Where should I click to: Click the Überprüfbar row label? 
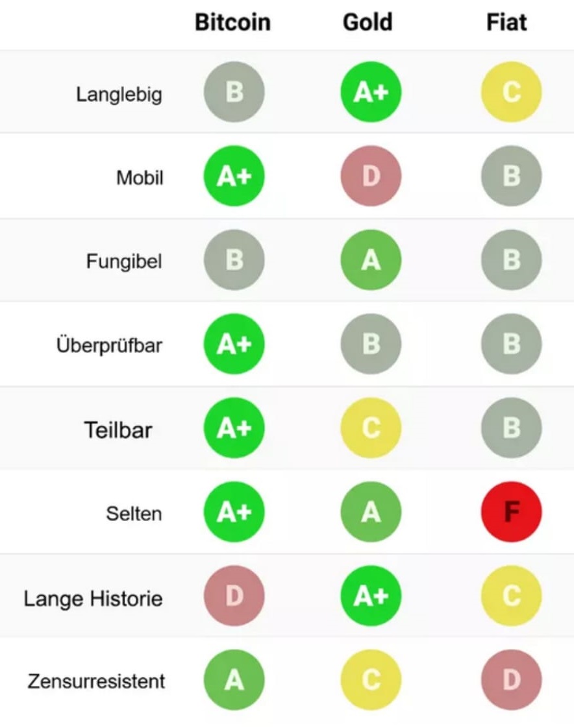[x=109, y=345]
